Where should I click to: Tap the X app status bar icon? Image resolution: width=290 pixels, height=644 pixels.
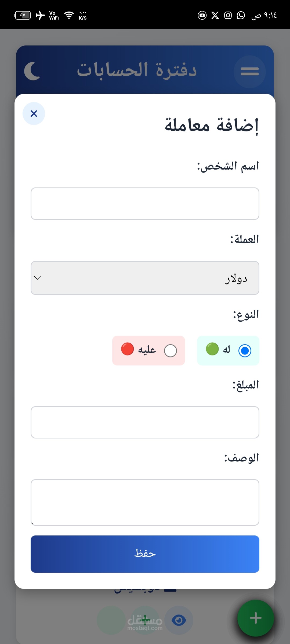coord(215,15)
